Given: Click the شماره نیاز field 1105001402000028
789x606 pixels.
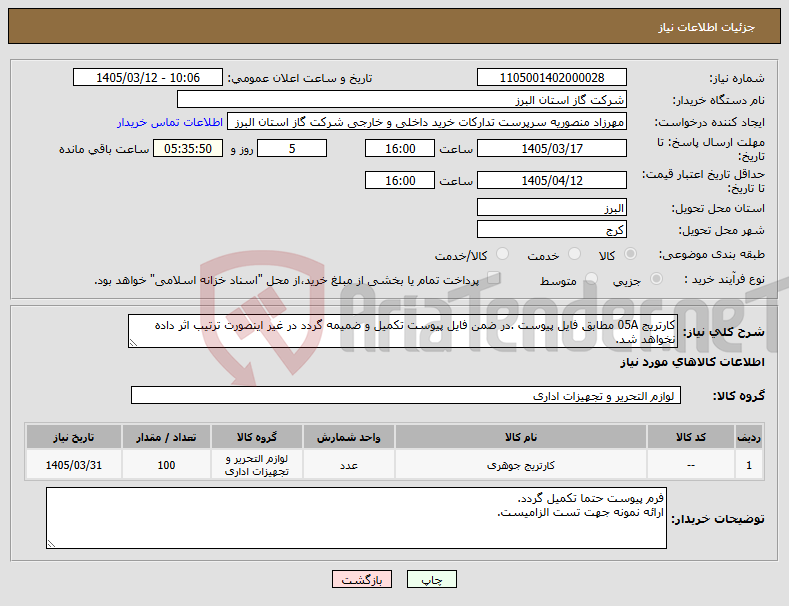Looking at the screenshot, I should [551, 78].
